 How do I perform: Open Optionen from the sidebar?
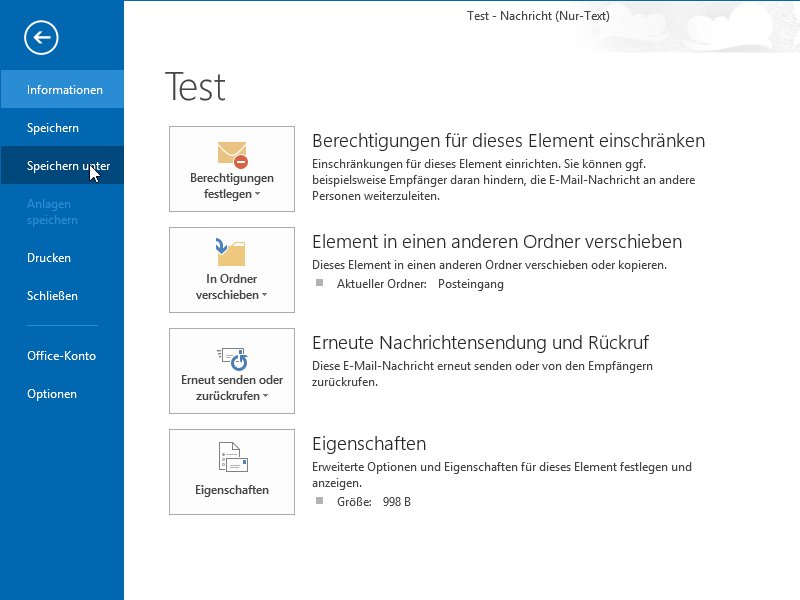62,394
